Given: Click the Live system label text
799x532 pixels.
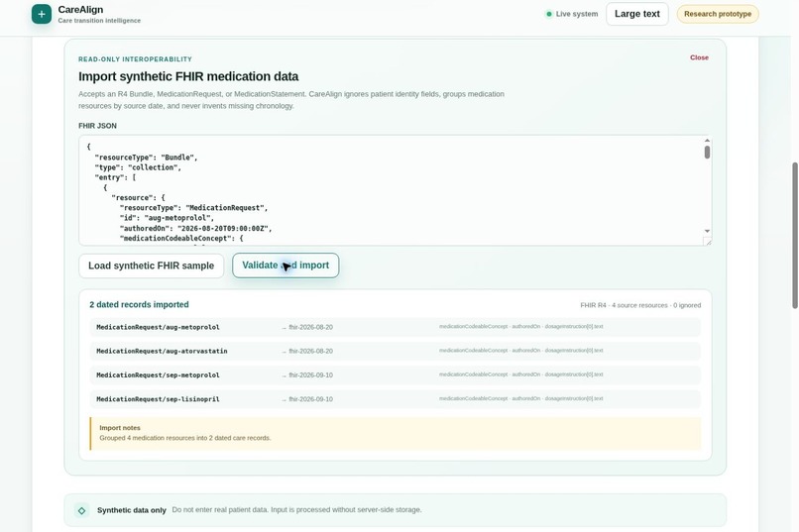Looking at the screenshot, I should [577, 14].
